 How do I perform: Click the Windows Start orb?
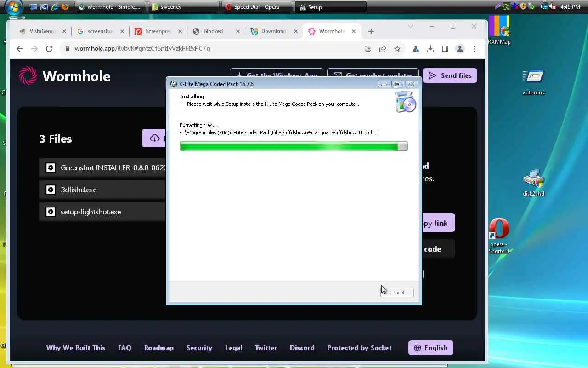click(x=13, y=7)
